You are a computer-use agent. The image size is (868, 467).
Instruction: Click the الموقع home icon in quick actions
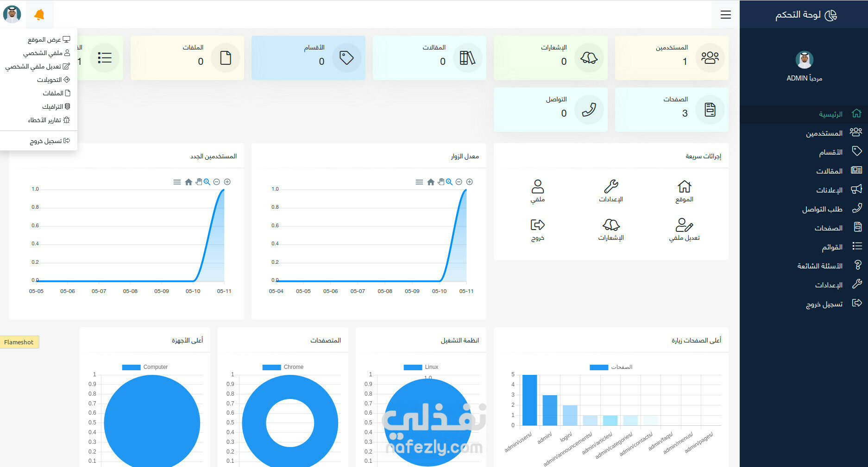[684, 186]
